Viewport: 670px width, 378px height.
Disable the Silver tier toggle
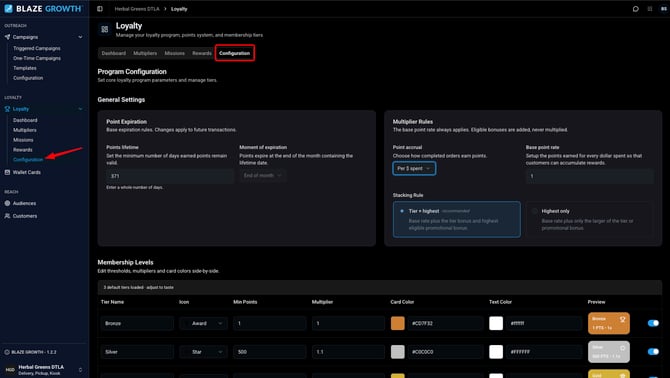(653, 352)
